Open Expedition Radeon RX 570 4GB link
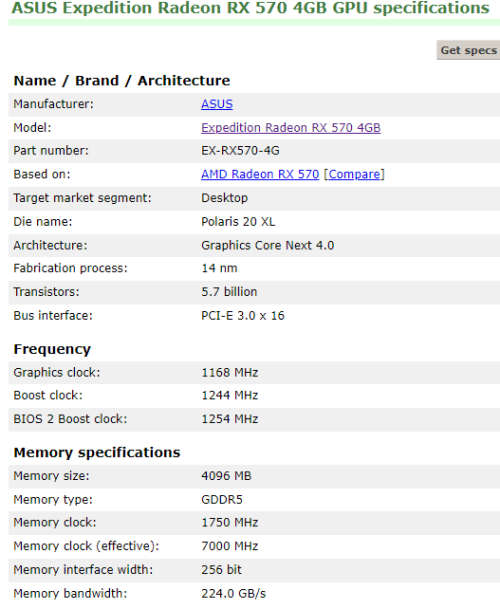 coord(291,128)
